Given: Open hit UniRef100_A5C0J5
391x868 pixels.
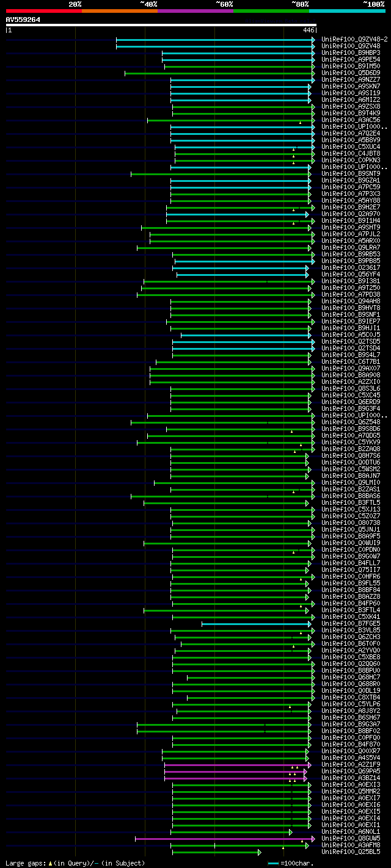Looking at the screenshot, I should (351, 335).
